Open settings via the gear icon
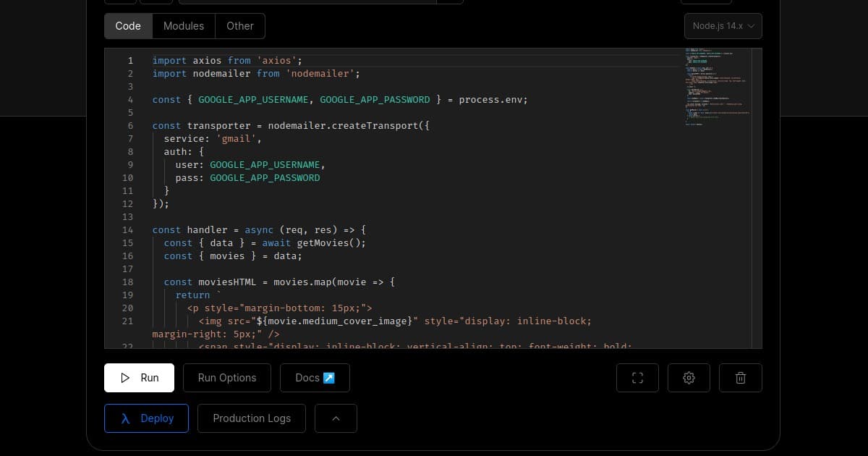 pos(689,377)
